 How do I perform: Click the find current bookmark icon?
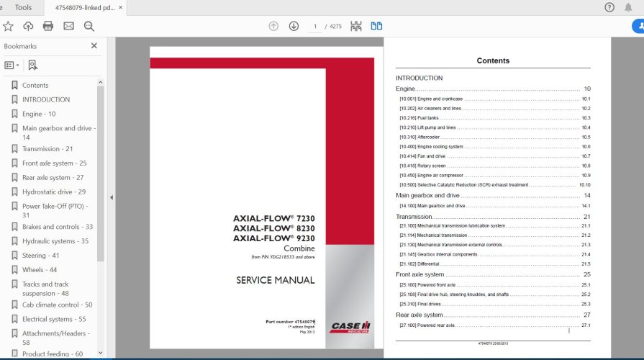(x=33, y=65)
